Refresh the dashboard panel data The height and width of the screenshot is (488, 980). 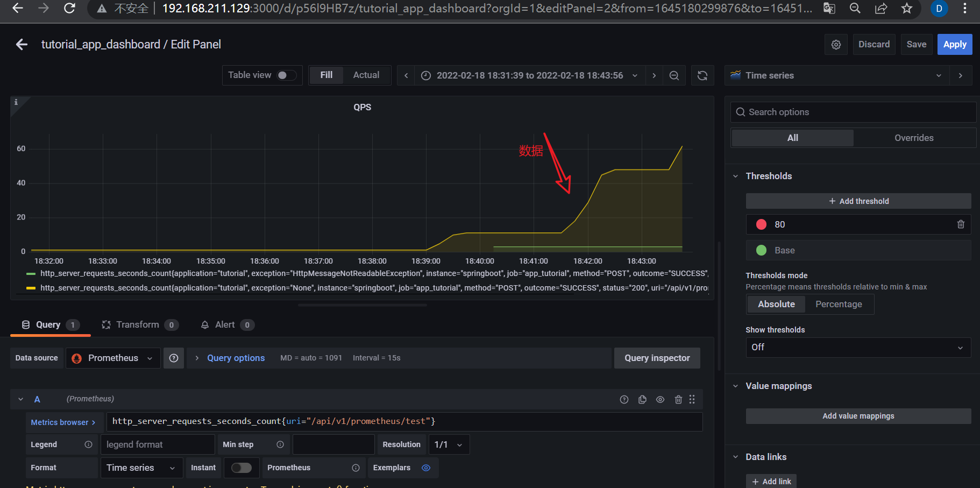(x=702, y=75)
